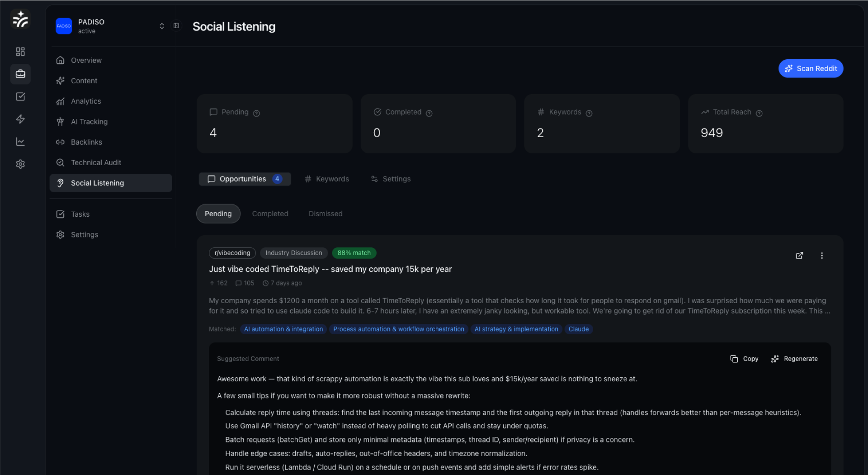
Task: Click the lightning bolt icon in left rail
Action: [20, 119]
